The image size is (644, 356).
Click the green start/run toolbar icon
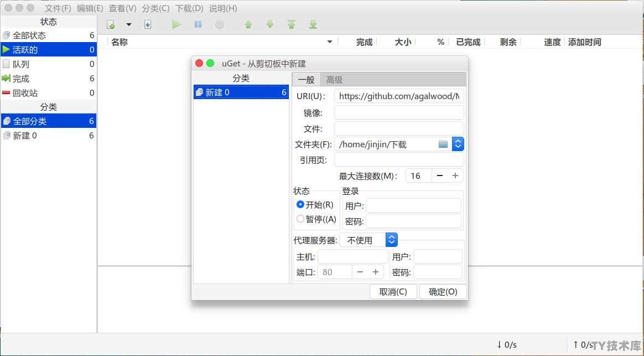(x=176, y=25)
